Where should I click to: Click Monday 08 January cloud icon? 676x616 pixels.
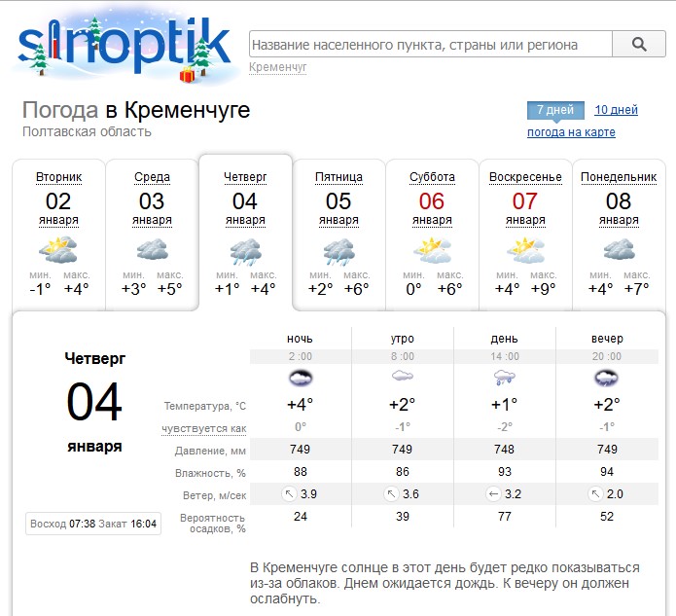point(619,251)
